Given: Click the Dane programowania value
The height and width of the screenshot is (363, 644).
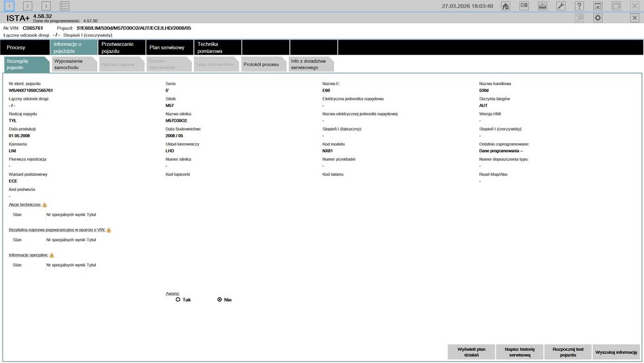Looking at the screenshot, I should point(500,151).
